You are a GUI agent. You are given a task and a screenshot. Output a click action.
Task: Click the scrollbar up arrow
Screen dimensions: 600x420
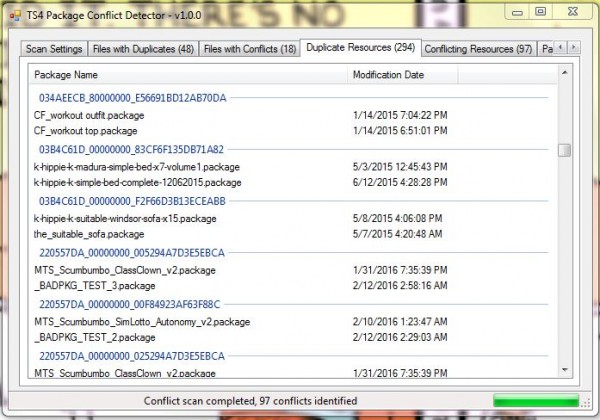point(564,74)
